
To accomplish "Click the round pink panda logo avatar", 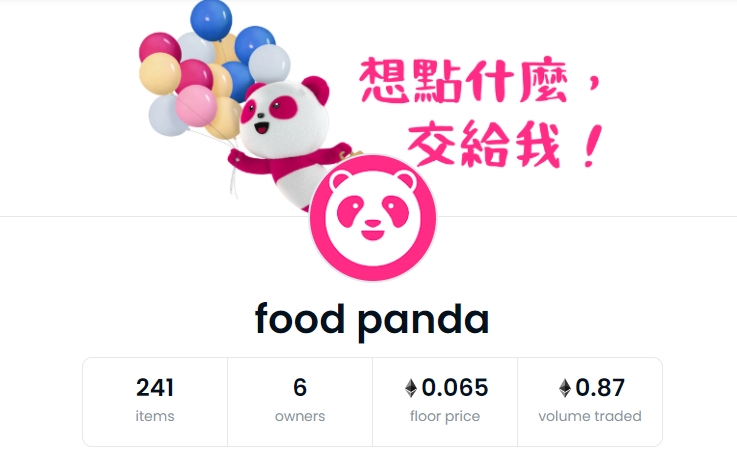I will pos(373,218).
